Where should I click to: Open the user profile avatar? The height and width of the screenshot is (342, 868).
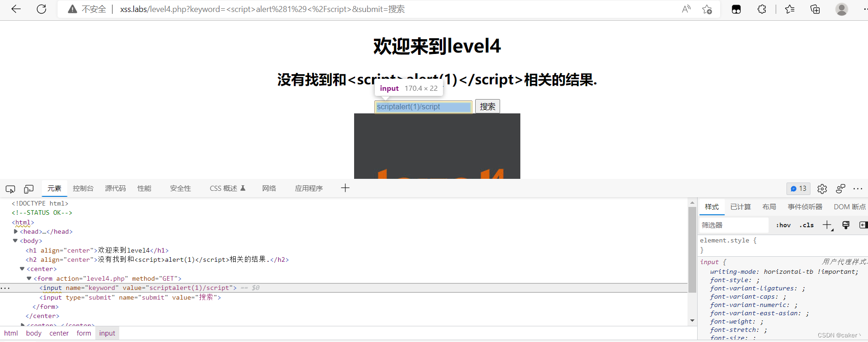842,9
